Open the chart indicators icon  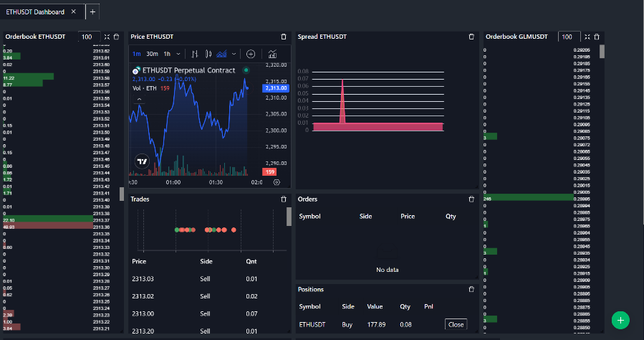pyautogui.click(x=273, y=54)
